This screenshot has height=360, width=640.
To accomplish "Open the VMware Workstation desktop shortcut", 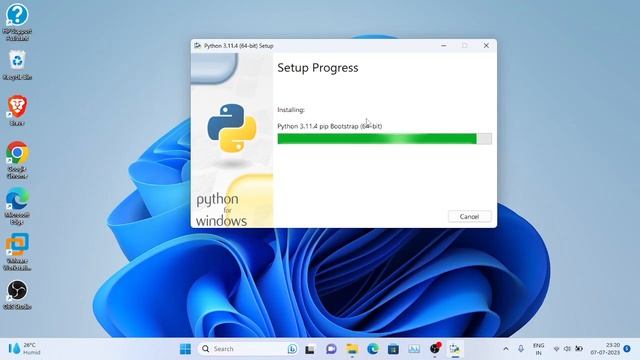I will click(x=17, y=252).
